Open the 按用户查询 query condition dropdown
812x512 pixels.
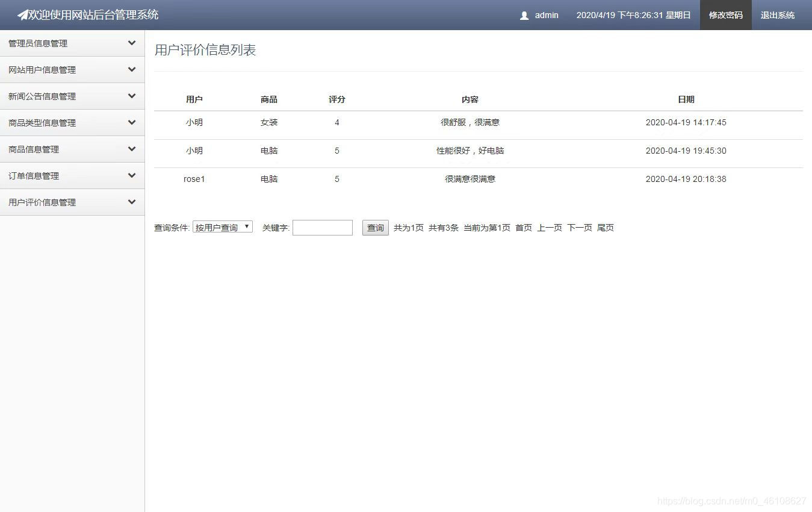pyautogui.click(x=223, y=227)
